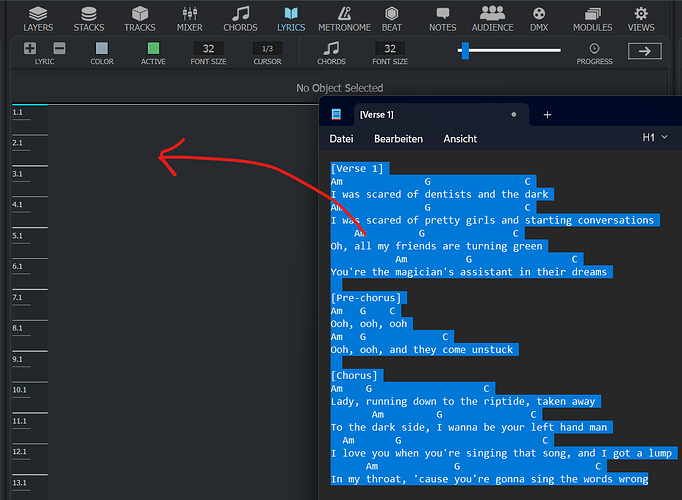The image size is (682, 500).
Task: Open the Modules panel
Action: 592,19
